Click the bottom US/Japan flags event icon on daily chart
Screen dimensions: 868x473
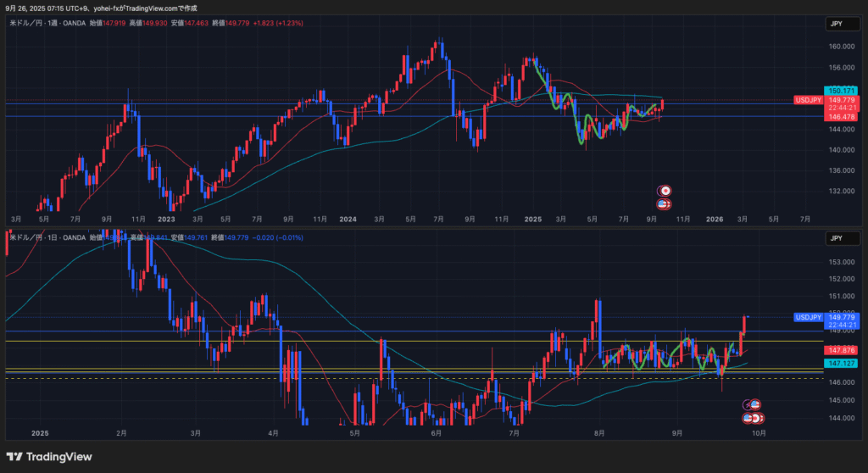click(753, 418)
